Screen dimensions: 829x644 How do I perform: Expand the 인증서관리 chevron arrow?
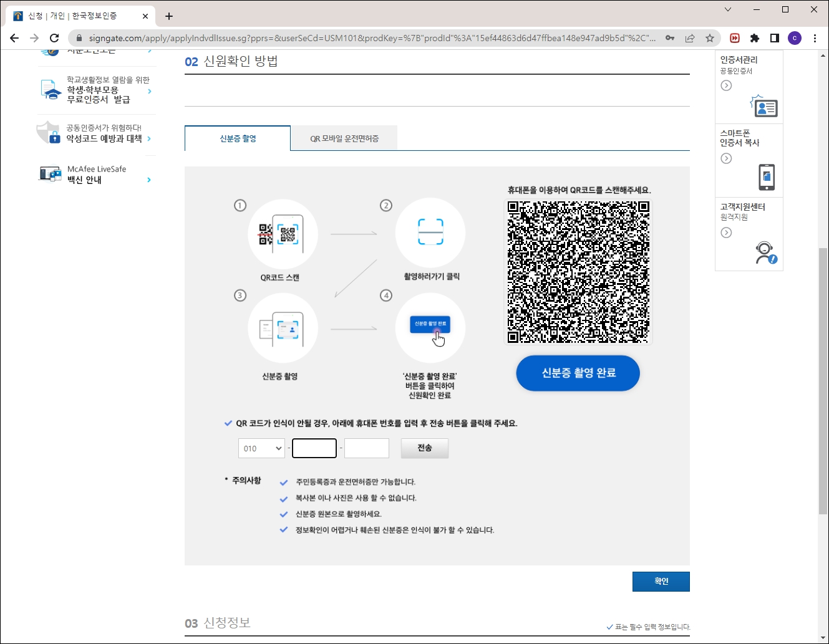point(725,85)
